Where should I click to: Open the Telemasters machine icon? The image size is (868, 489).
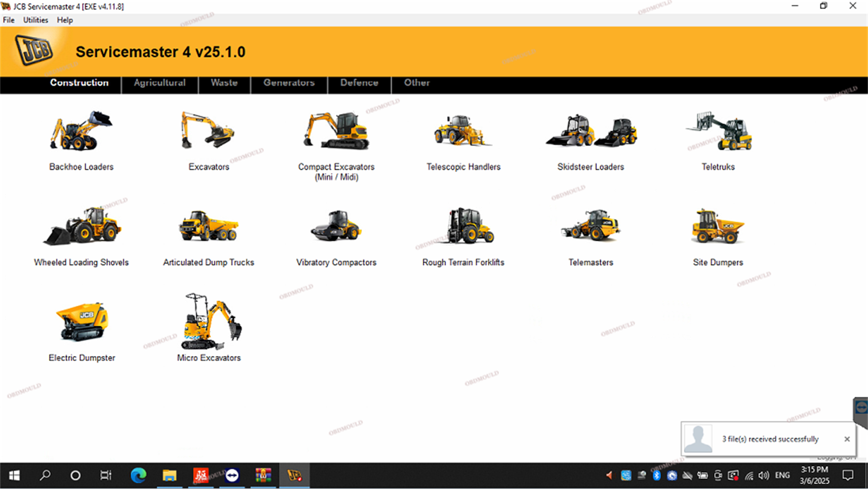click(x=591, y=226)
